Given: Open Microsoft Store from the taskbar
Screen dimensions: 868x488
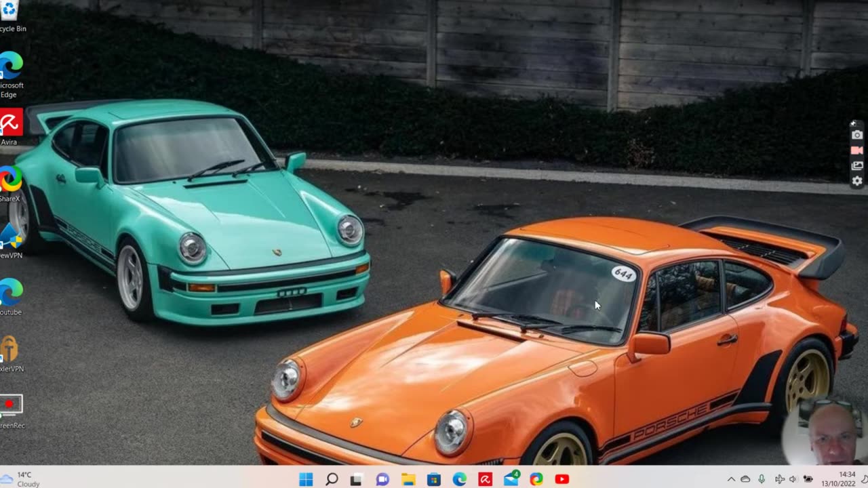Looking at the screenshot, I should [434, 479].
